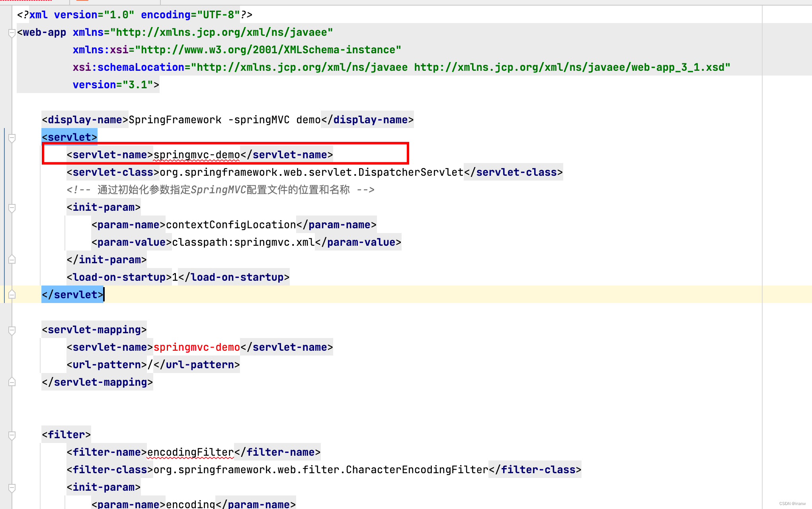
Task: Collapse the servlet-mapping block
Action: coord(12,330)
